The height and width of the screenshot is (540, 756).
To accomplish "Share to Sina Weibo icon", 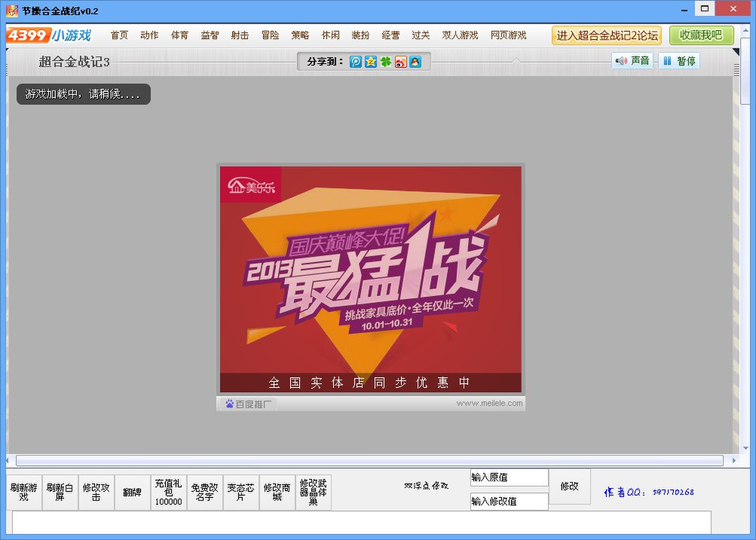I will (x=401, y=62).
